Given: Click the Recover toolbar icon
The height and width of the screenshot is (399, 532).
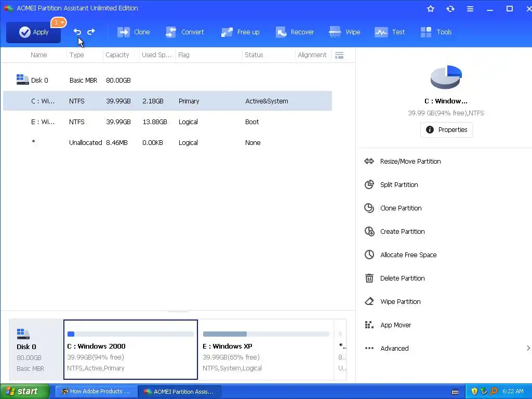Looking at the screenshot, I should click(x=281, y=32).
